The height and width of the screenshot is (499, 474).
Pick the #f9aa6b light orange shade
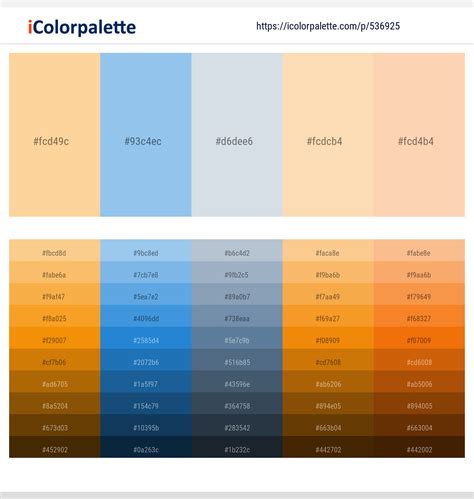pyautogui.click(x=419, y=273)
